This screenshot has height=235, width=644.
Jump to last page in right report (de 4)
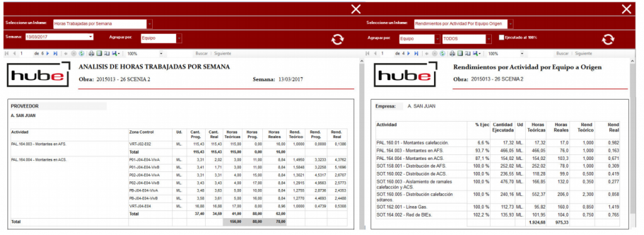pos(416,54)
